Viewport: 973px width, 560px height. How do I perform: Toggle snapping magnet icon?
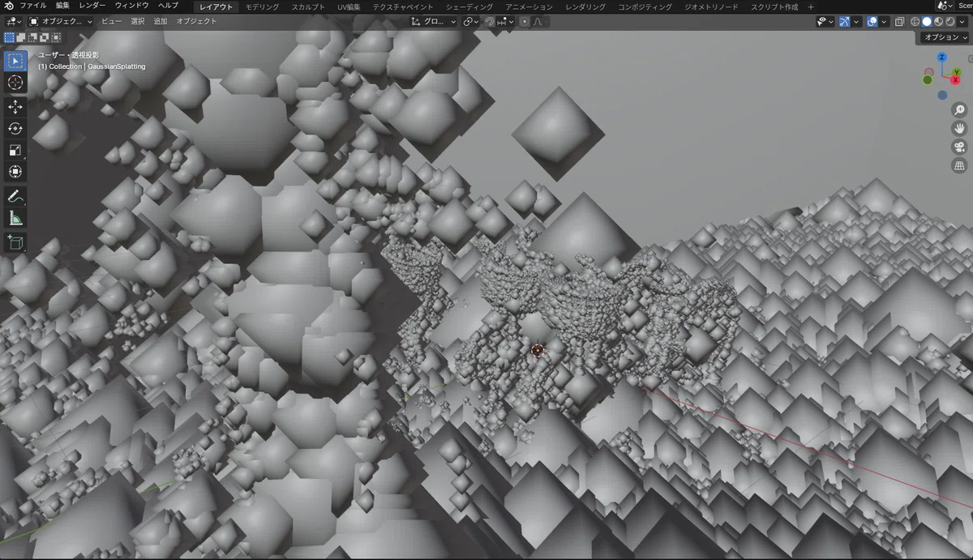490,22
